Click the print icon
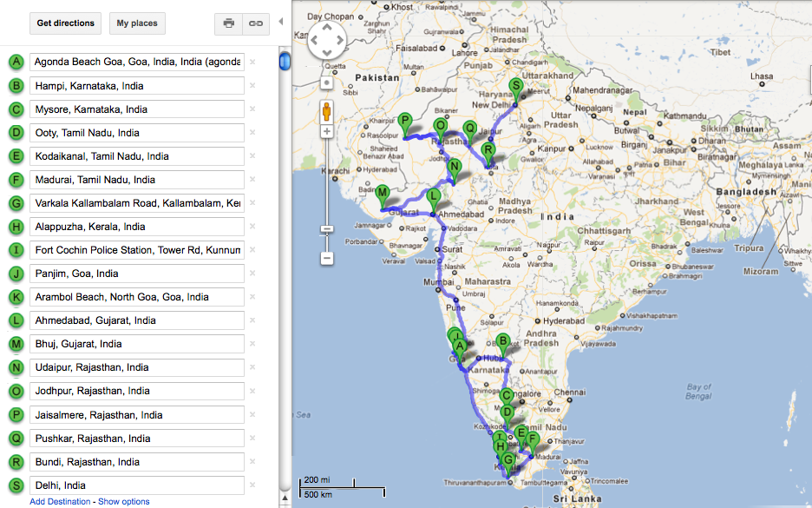Screen dimensions: 812x508 click(228, 23)
